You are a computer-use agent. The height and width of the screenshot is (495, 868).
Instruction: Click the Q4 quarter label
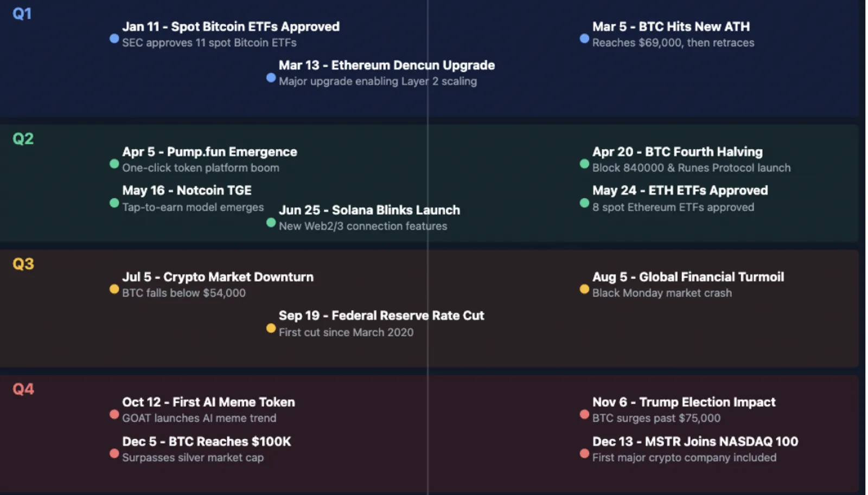23,389
